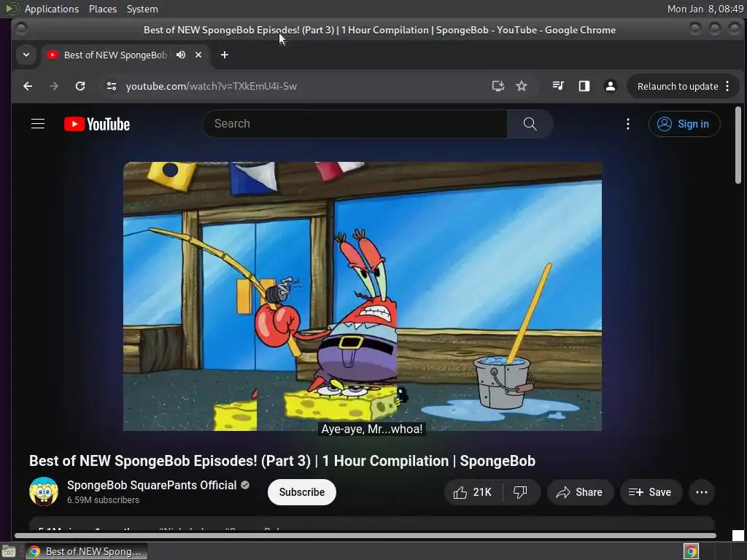This screenshot has width=747, height=560.
Task: Install app icon in address bar
Action: tap(498, 86)
